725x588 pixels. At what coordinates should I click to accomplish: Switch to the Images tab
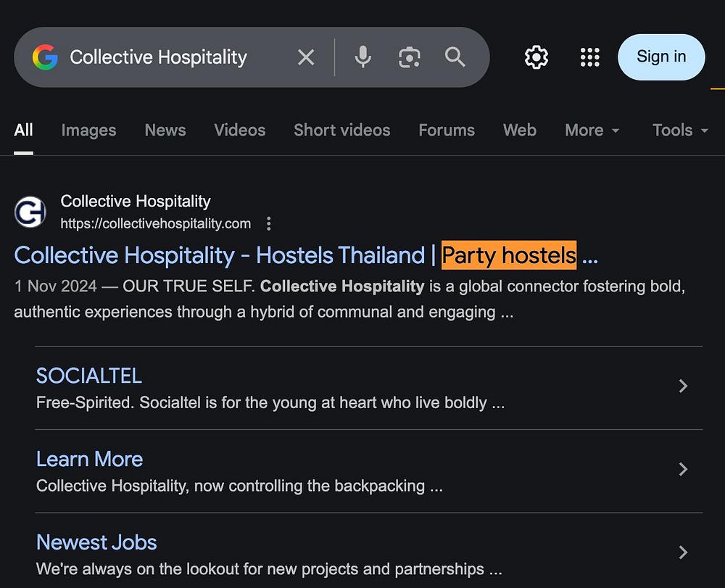click(88, 131)
